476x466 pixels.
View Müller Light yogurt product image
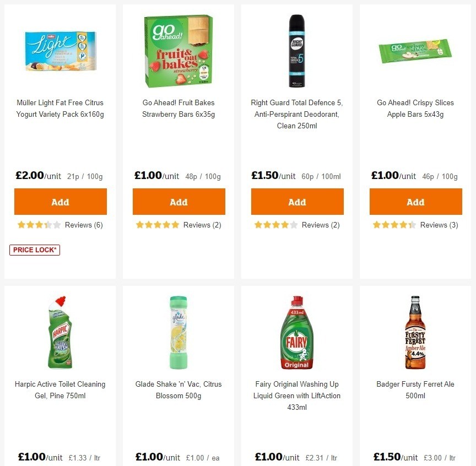point(60,51)
